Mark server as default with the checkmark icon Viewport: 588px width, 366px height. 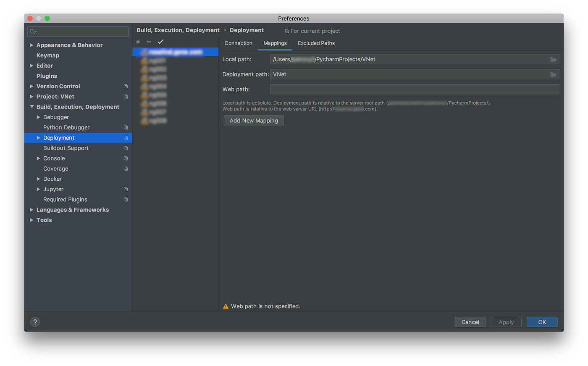coord(160,42)
